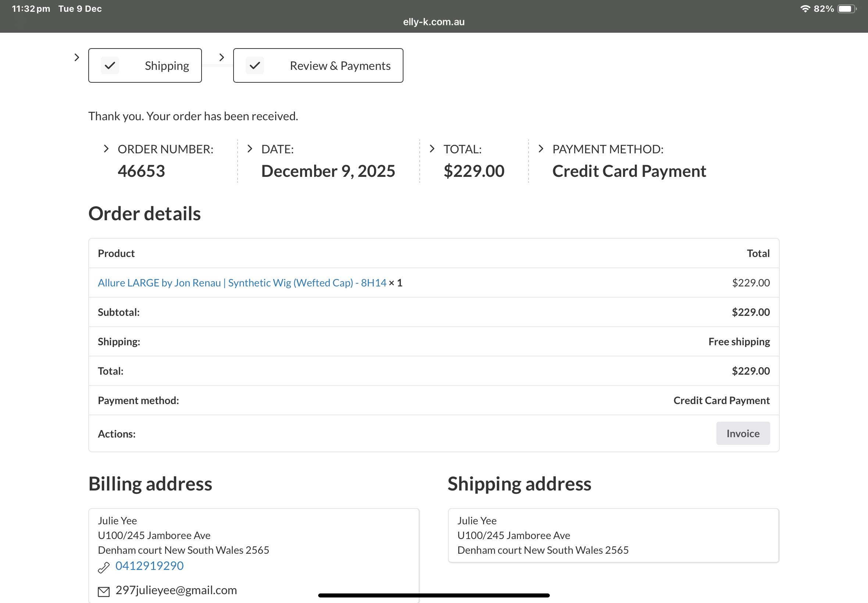Tap the elly-k.com.au address bar
868x603 pixels.
pyautogui.click(x=433, y=22)
